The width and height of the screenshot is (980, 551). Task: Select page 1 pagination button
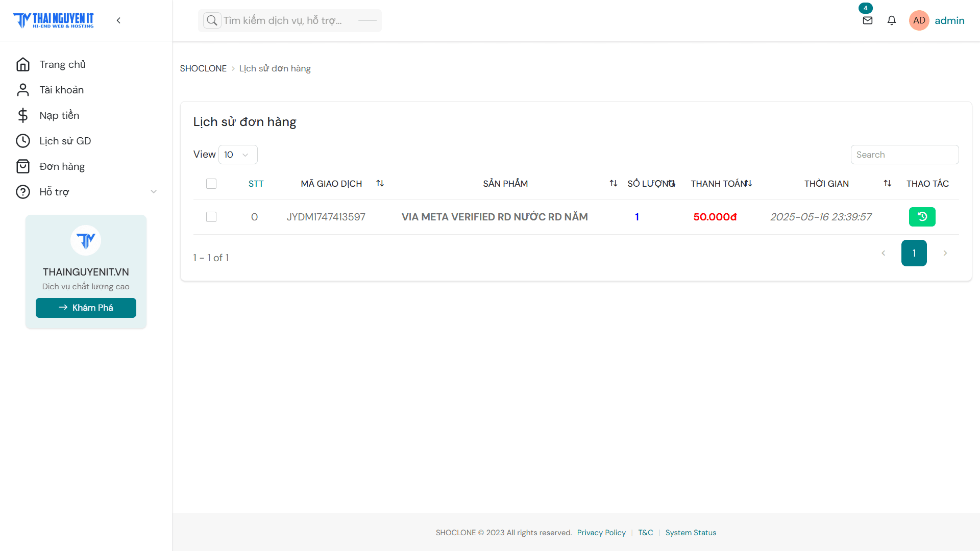(914, 253)
